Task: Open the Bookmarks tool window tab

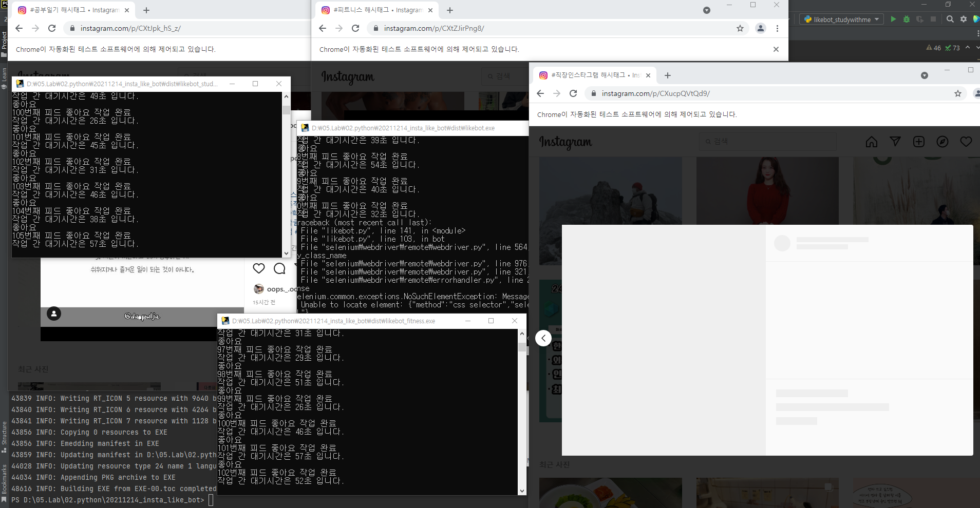Action: pyautogui.click(x=4, y=482)
